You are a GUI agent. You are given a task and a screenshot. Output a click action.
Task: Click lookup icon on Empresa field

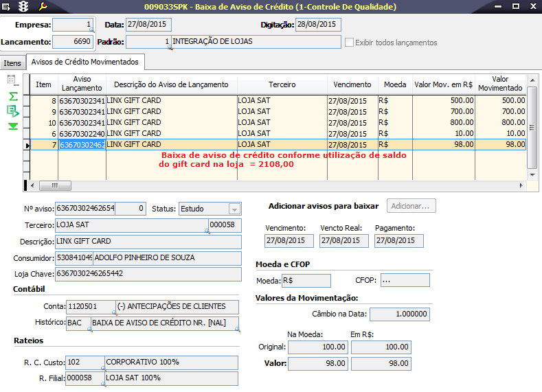[x=92, y=31]
